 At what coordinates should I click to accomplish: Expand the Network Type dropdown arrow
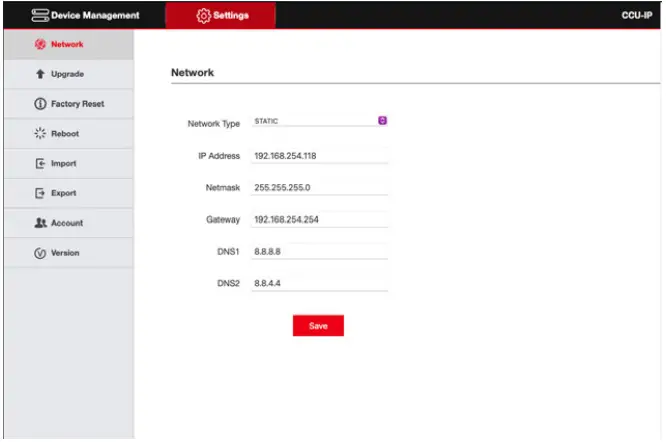click(382, 121)
